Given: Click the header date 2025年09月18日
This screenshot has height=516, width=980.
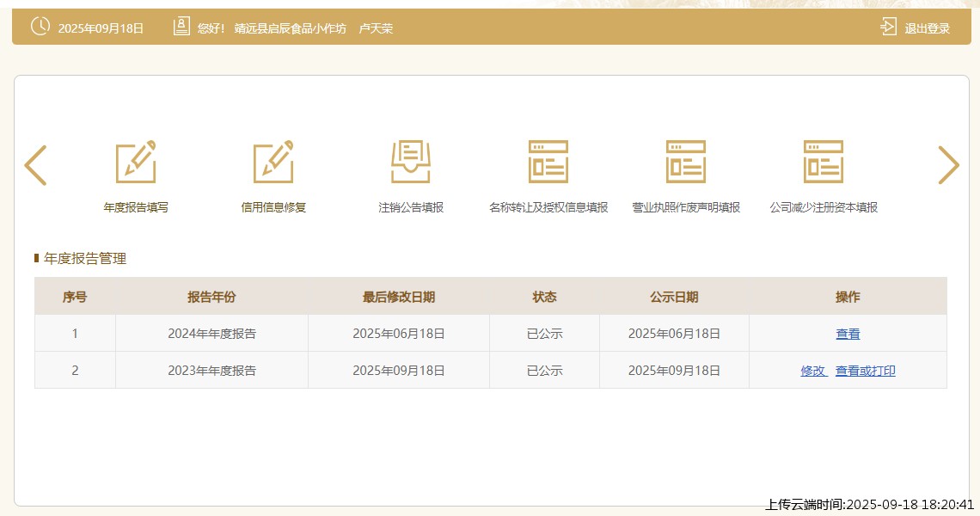Looking at the screenshot, I should [101, 28].
